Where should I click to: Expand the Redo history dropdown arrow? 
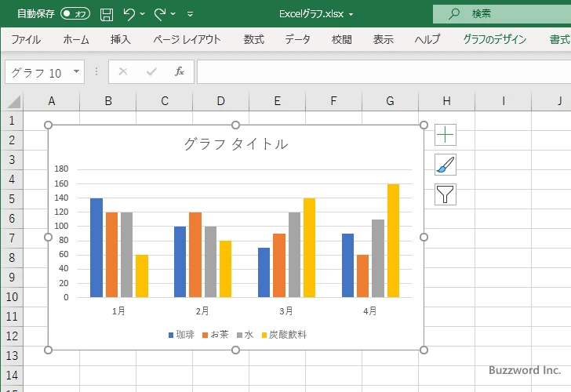pos(173,14)
